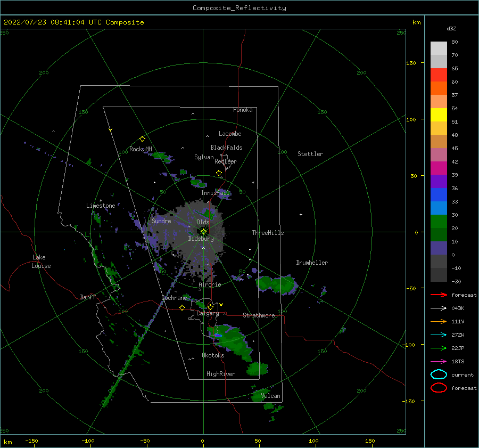Click the lightest gray 80 dBZ swatch
Screen dimensions: 479x448
pyautogui.click(x=439, y=48)
